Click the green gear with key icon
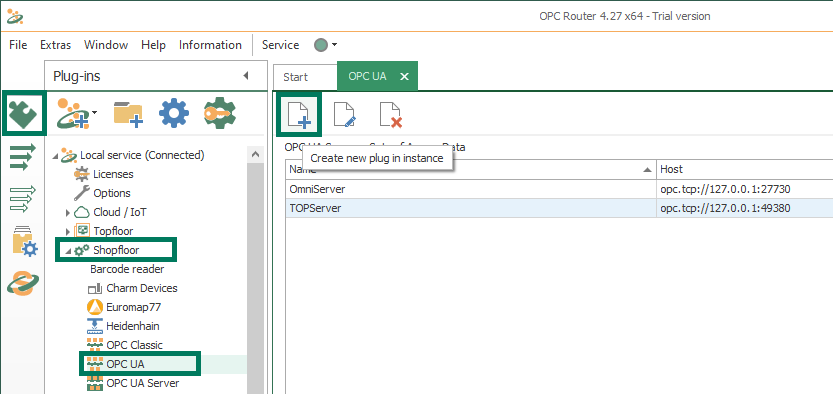Viewport: 833px width, 394px height. coord(219,113)
